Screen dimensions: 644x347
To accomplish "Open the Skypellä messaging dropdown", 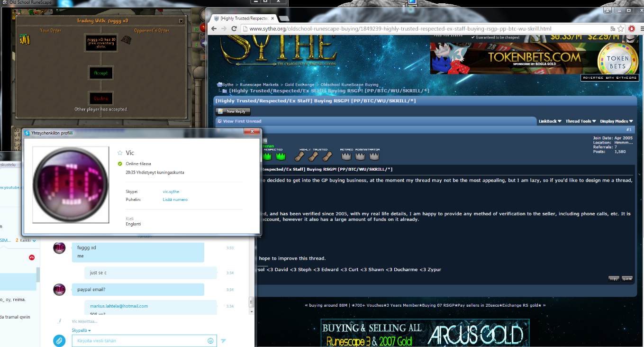I will pos(81,330).
